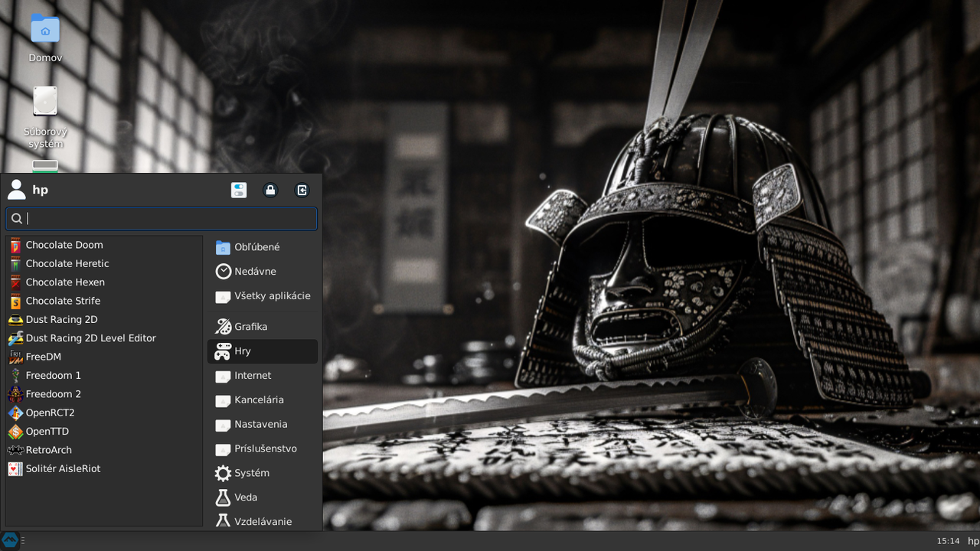This screenshot has height=551, width=980.
Task: Open settings manager icon in menu header
Action: click(239, 190)
